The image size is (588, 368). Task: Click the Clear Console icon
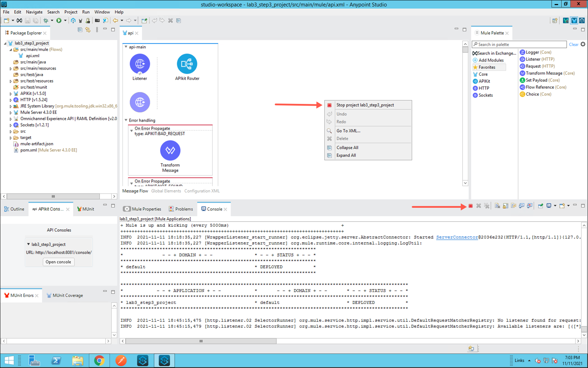coord(497,206)
